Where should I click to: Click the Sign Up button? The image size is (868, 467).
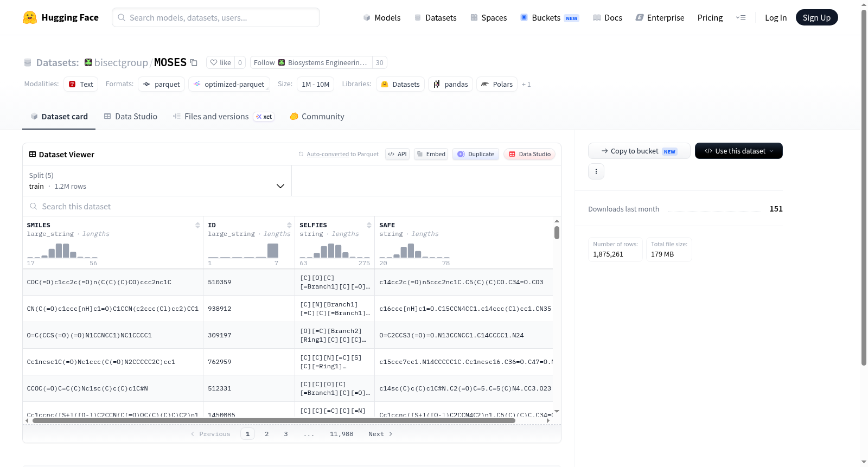[x=816, y=17]
